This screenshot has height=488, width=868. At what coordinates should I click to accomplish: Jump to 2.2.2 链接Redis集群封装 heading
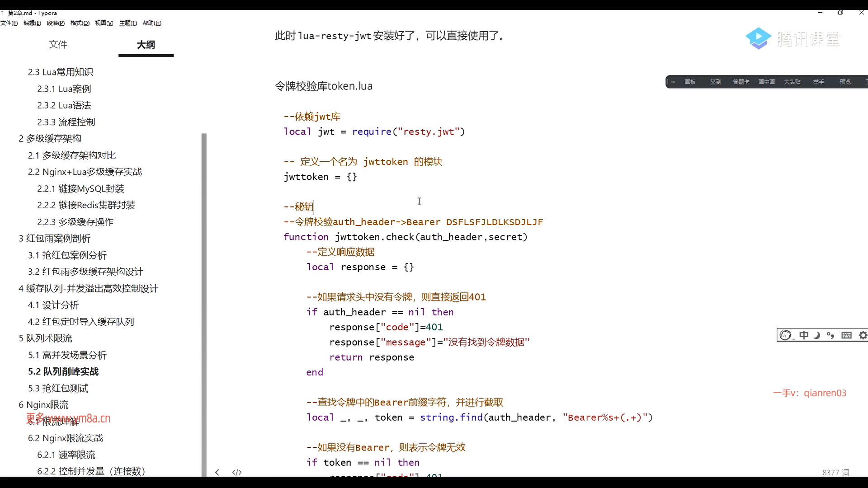tap(86, 205)
